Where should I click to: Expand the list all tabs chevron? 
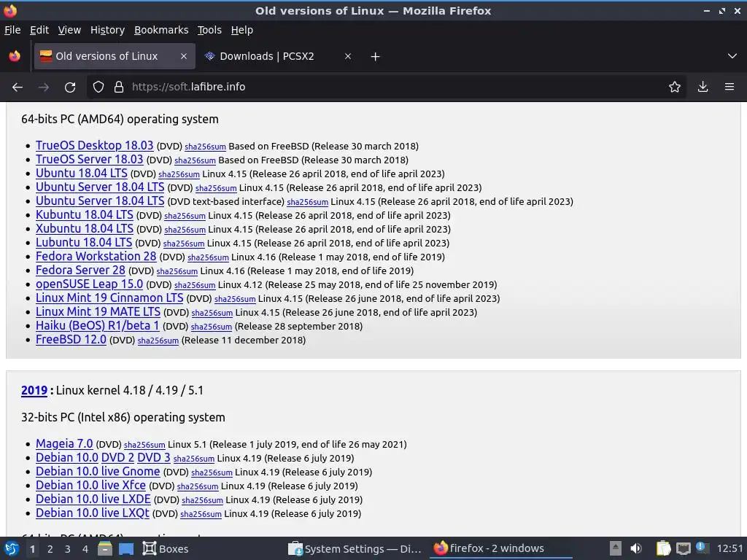[732, 56]
